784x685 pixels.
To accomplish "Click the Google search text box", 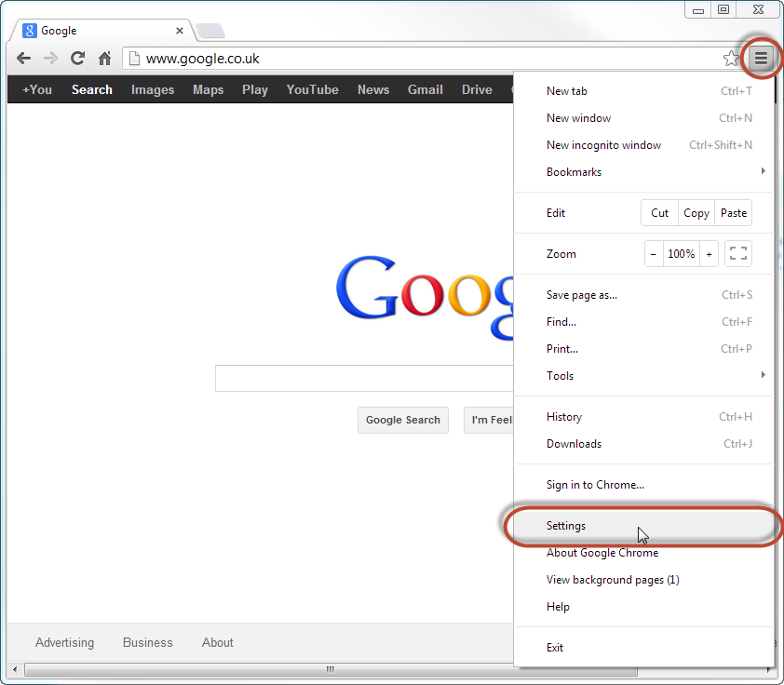I will [x=364, y=378].
